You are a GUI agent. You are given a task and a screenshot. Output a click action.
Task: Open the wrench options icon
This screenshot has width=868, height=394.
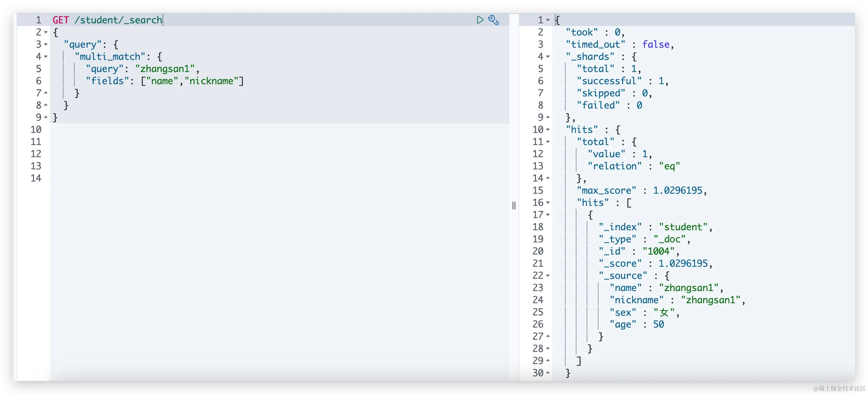[x=493, y=20]
